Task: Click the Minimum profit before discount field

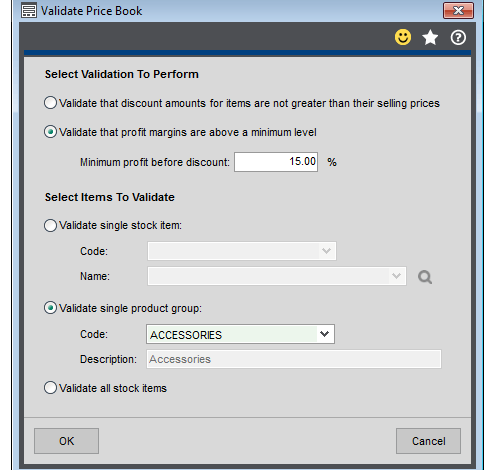Action: pyautogui.click(x=276, y=162)
